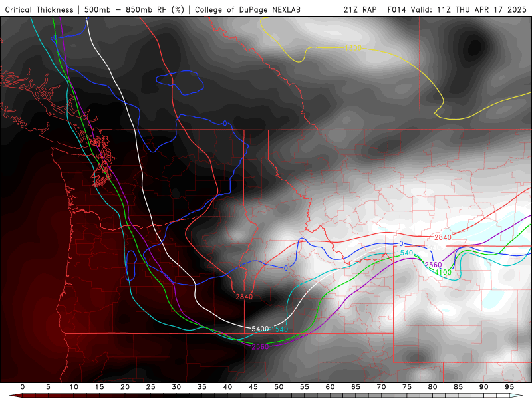
Task: Click the colorbar label 15
Action: click(99, 387)
